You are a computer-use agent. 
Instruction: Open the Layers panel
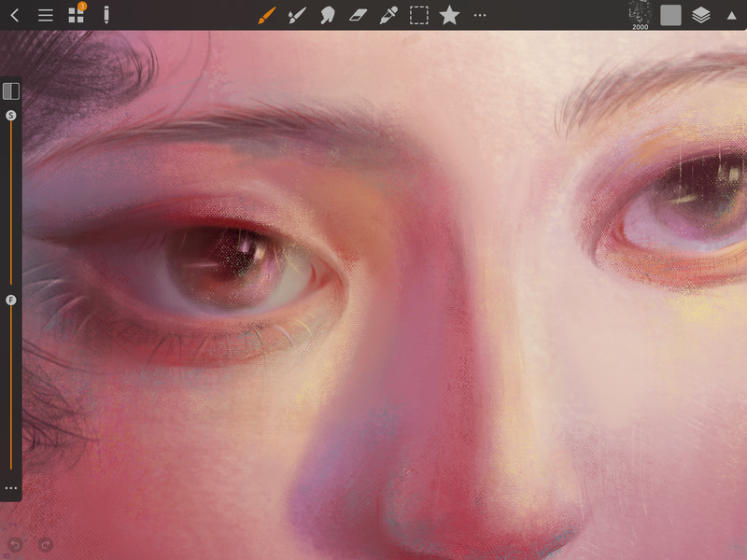point(701,15)
